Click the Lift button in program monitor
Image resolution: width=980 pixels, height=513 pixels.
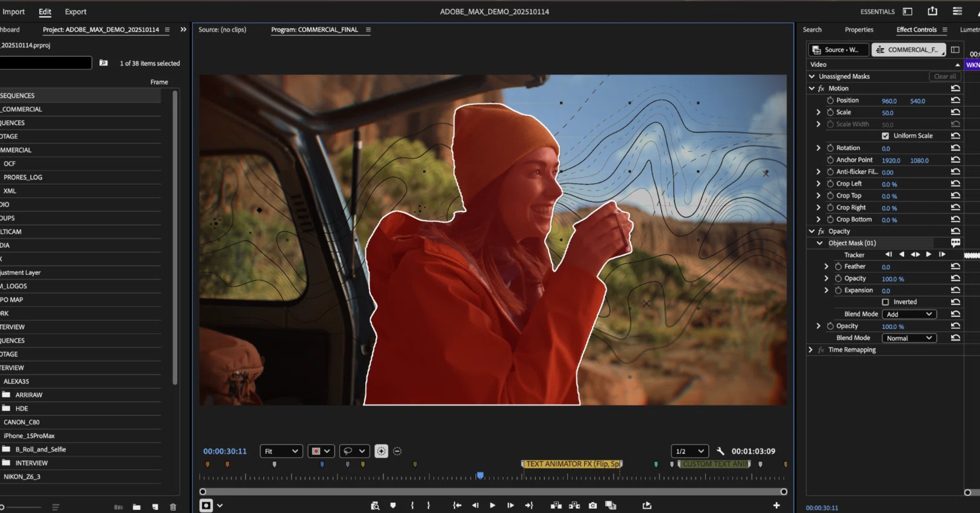tap(556, 505)
